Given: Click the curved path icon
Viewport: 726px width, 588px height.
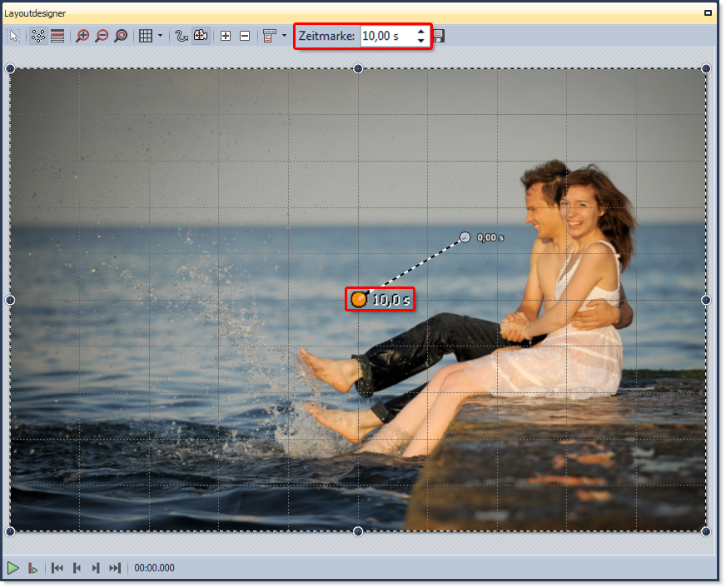Looking at the screenshot, I should pos(181,37).
